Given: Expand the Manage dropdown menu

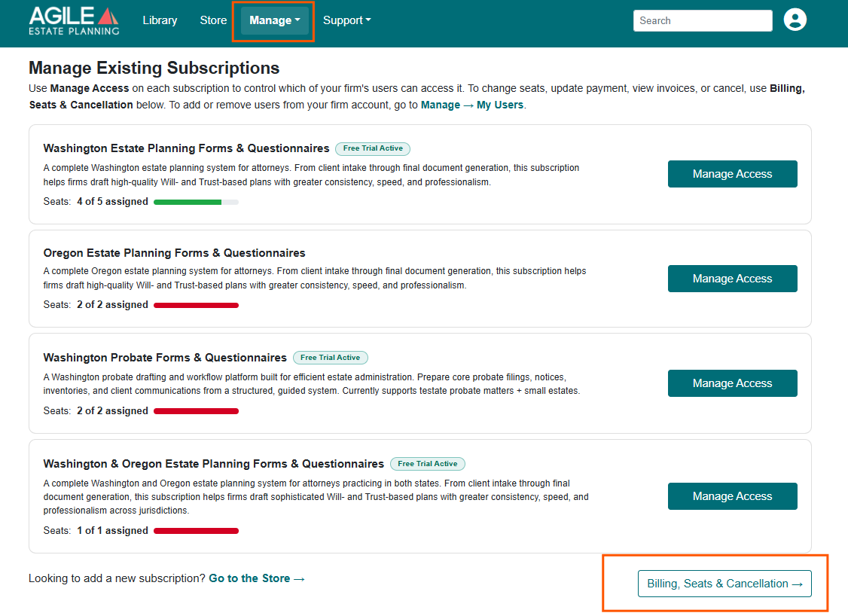Looking at the screenshot, I should point(274,20).
